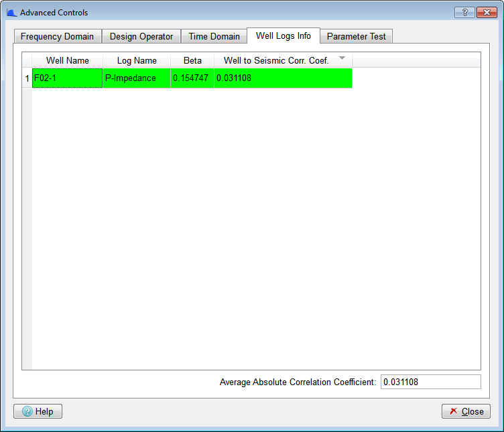Select the P-Impedance log name cell

pyautogui.click(x=137, y=78)
